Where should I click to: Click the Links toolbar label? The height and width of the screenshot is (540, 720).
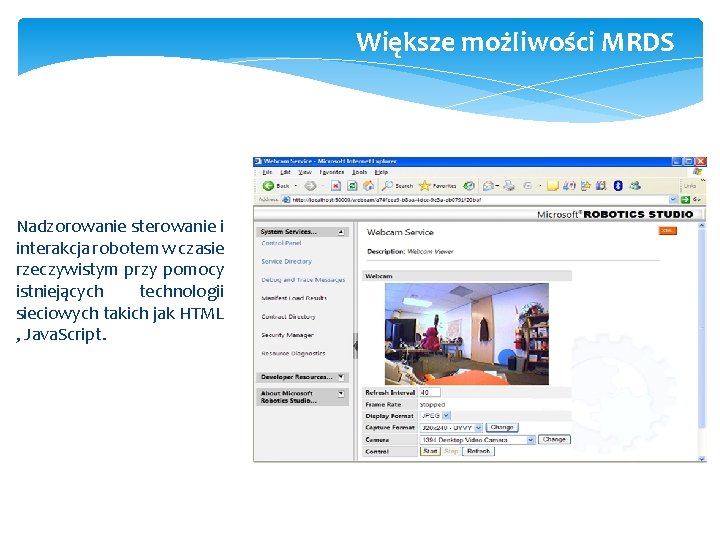[690, 186]
